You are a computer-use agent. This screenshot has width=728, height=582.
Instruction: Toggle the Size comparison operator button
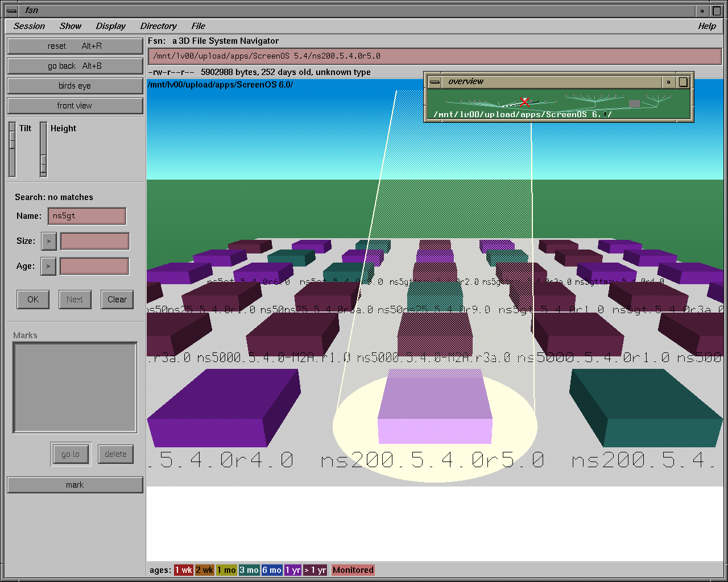pyautogui.click(x=49, y=241)
